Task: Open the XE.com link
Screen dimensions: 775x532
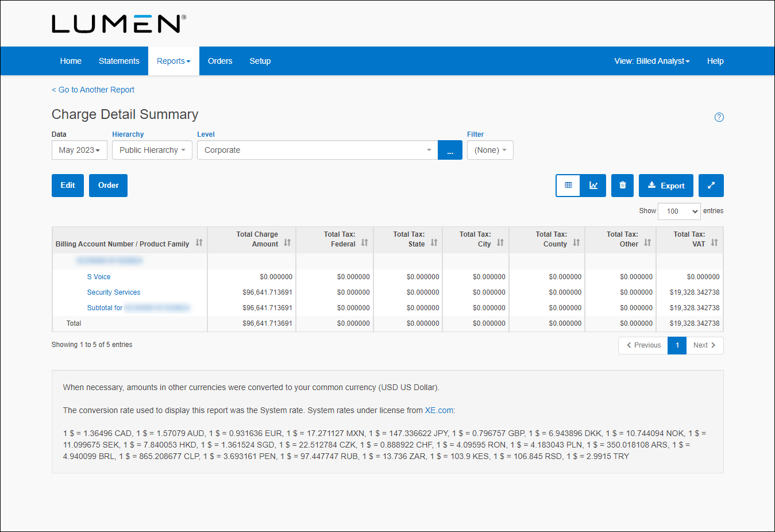Action: pos(439,410)
